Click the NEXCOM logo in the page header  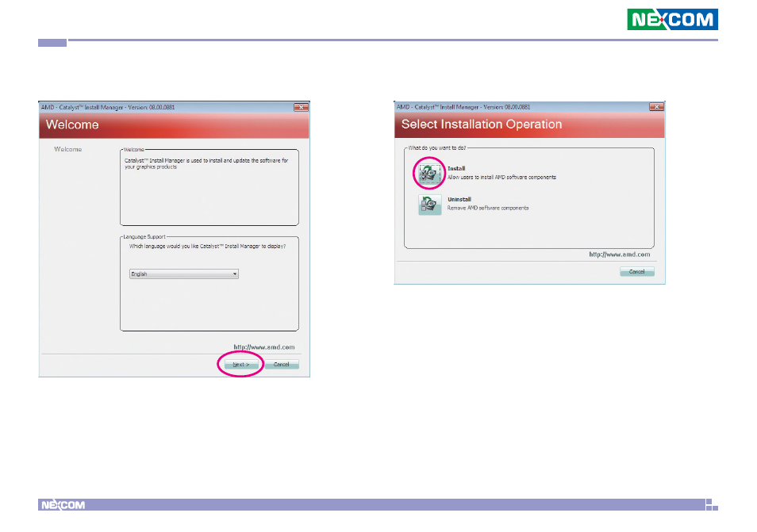click(x=673, y=19)
